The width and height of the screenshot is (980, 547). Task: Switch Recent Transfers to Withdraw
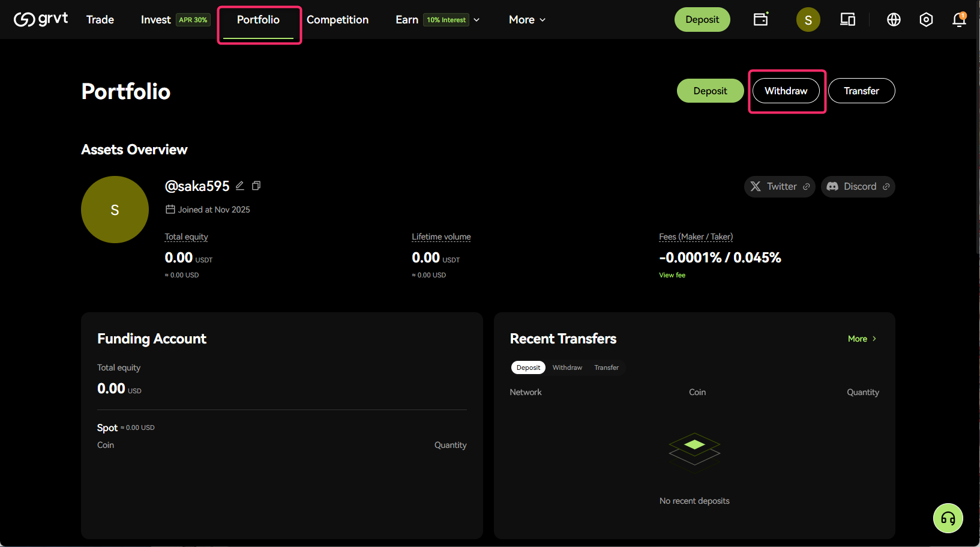[567, 367]
